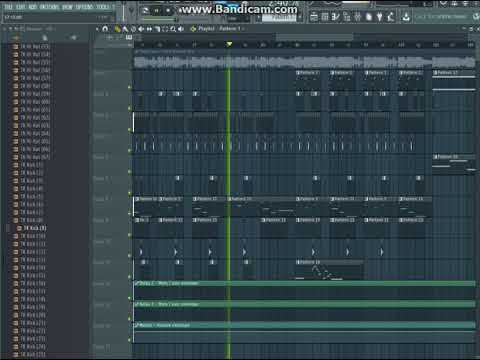Select the Delete tool in playlist toolbar
The height and width of the screenshot is (360, 480).
click(133, 29)
